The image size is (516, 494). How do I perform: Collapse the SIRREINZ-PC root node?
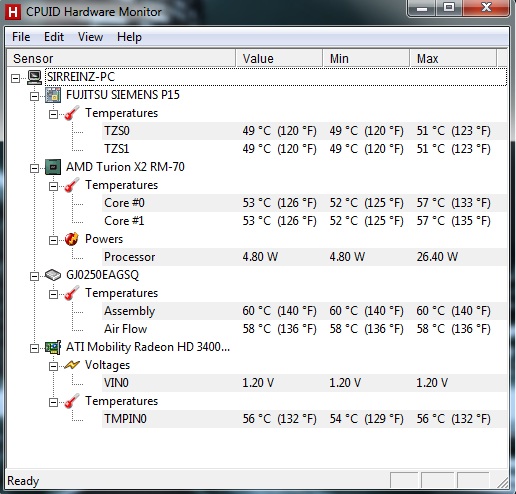[15, 78]
